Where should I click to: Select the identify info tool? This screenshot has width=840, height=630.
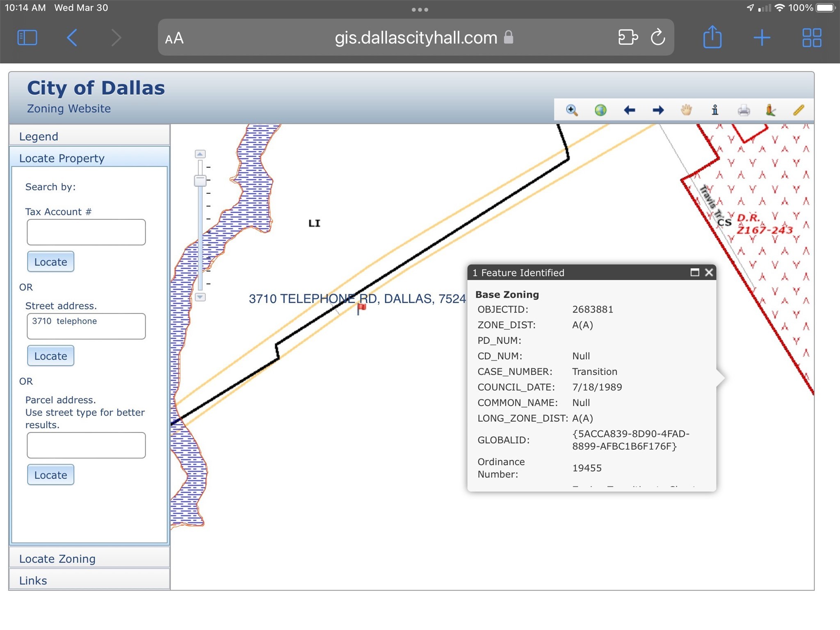pos(715,110)
